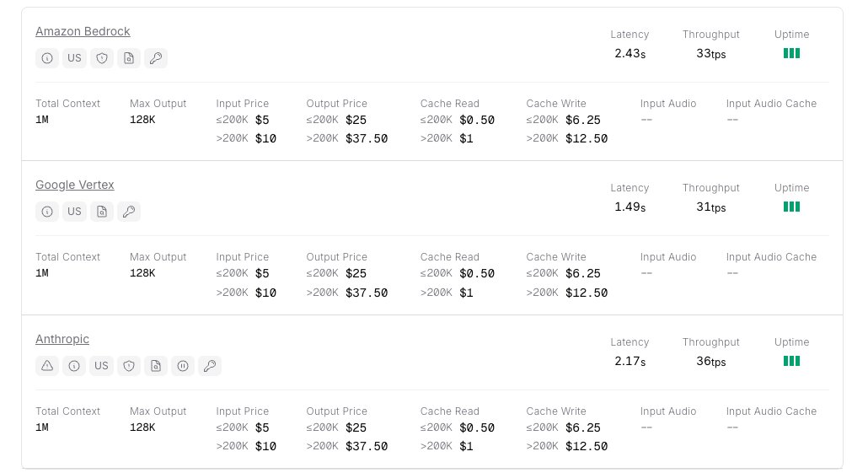
Task: Click Anthropic >200K input price $10
Action: click(265, 446)
